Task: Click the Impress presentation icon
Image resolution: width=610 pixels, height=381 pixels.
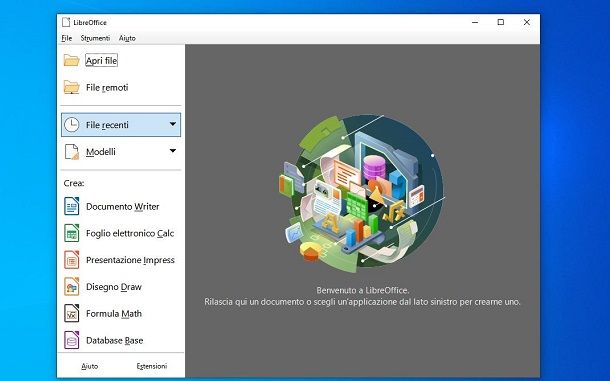Action: coord(72,260)
